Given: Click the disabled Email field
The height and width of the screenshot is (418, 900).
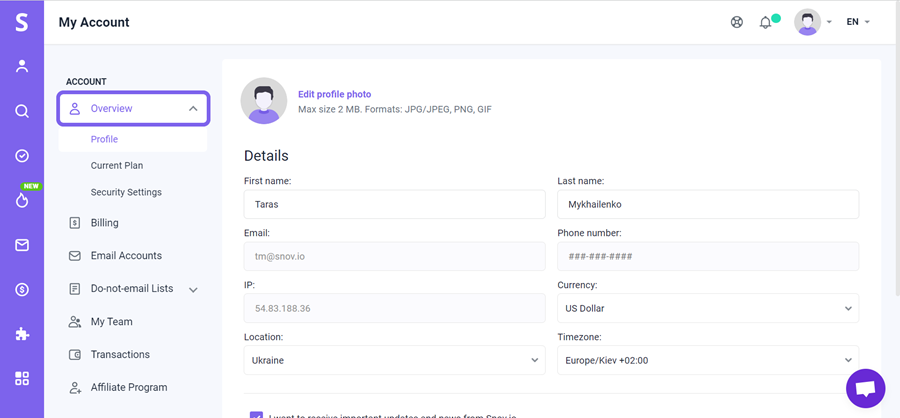Looking at the screenshot, I should 394,256.
